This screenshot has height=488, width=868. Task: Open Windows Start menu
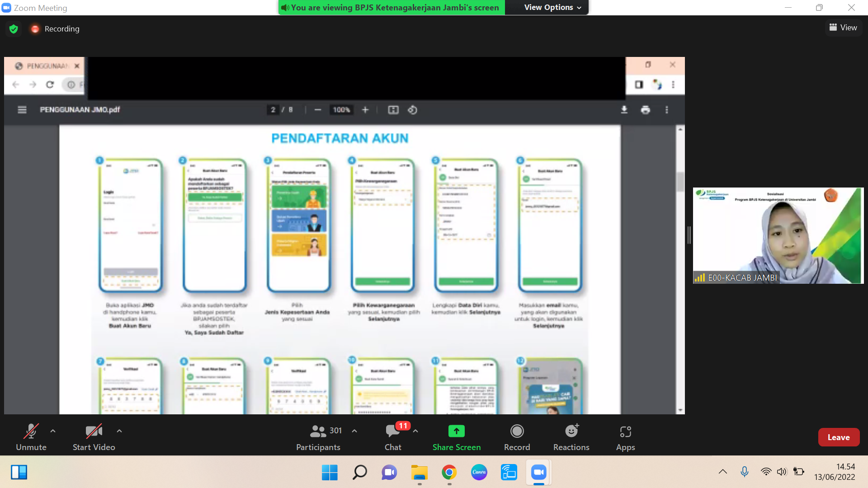pos(330,472)
